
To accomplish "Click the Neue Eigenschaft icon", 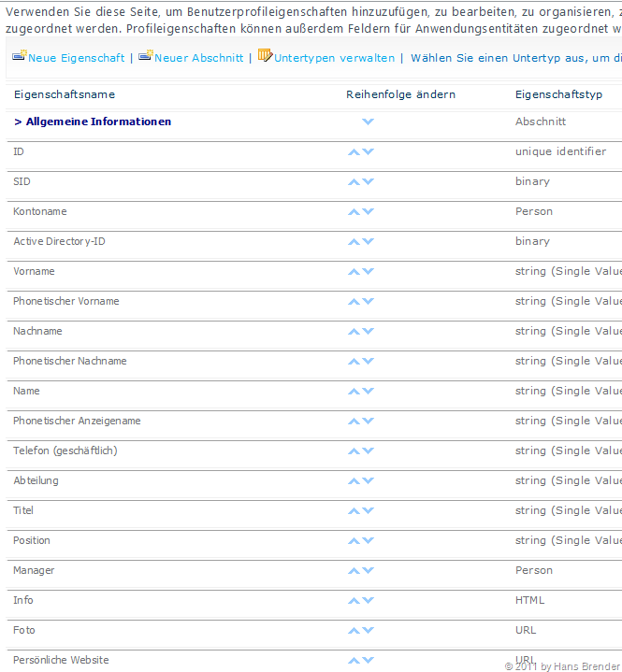I will pos(19,57).
